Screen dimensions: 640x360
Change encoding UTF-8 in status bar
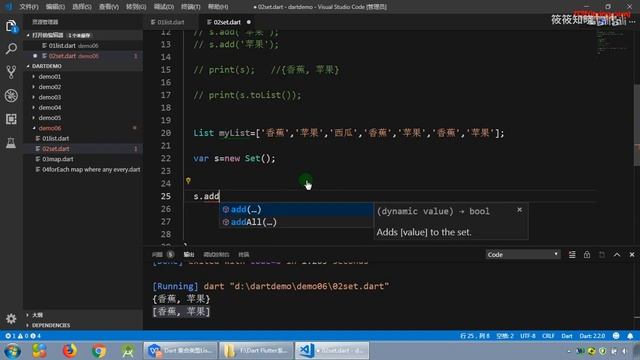528,336
